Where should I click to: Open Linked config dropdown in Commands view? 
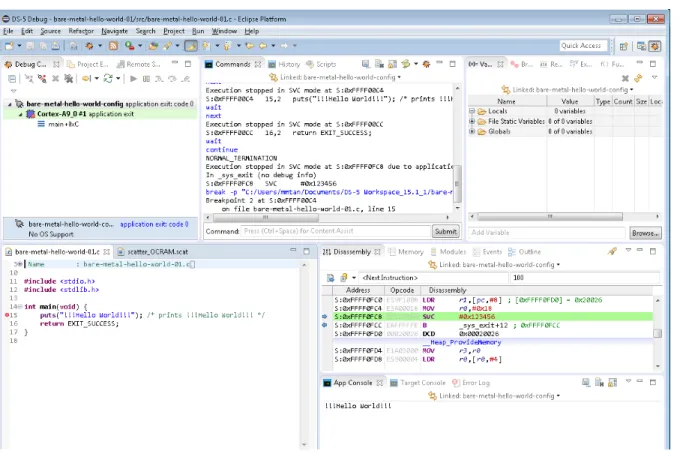pyautogui.click(x=399, y=77)
